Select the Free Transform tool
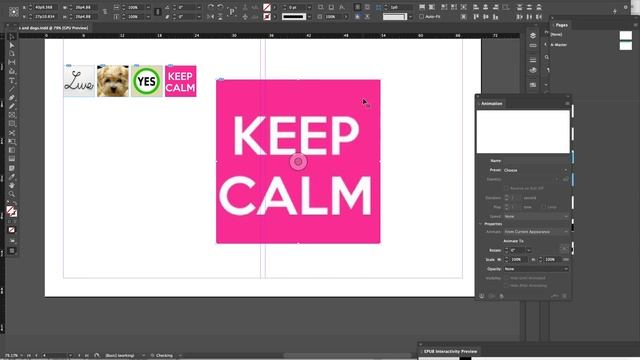Screen dimensions: 640x360 coord(12,142)
